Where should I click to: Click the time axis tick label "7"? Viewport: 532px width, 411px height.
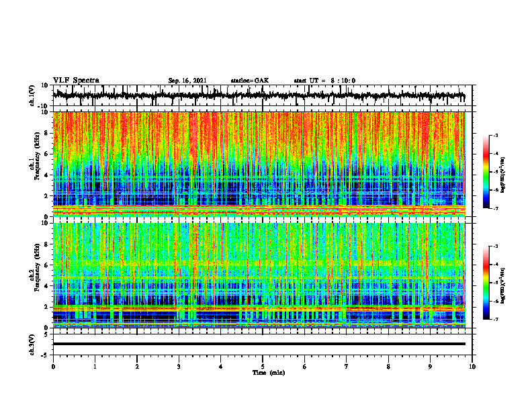pyautogui.click(x=347, y=367)
